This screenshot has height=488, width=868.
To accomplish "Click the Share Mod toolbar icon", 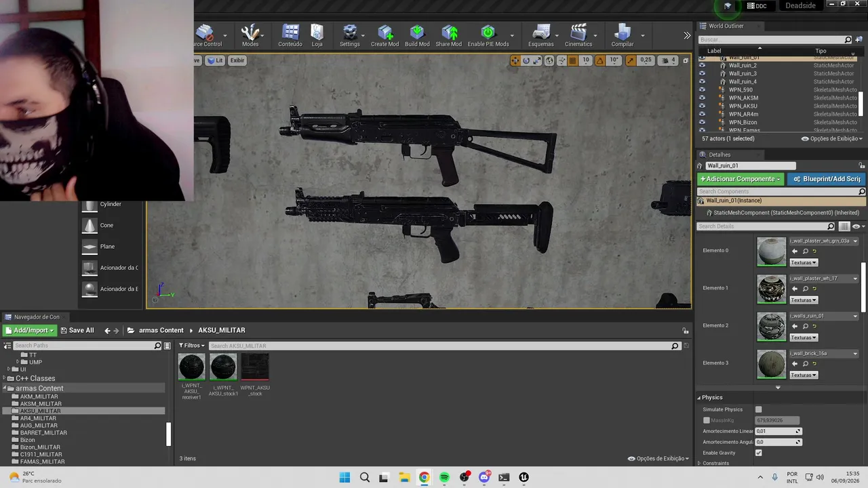I will pos(449,35).
